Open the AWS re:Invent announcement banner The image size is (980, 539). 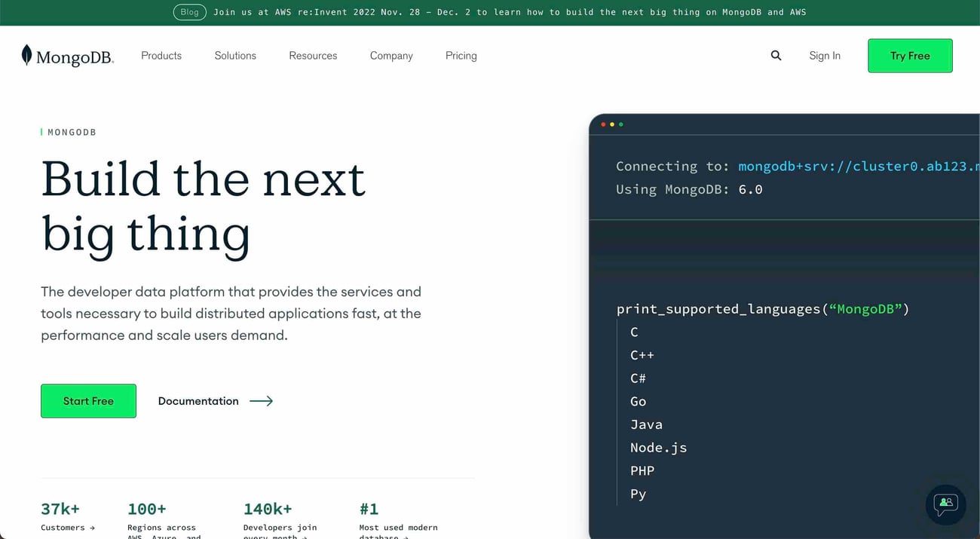tap(510, 12)
